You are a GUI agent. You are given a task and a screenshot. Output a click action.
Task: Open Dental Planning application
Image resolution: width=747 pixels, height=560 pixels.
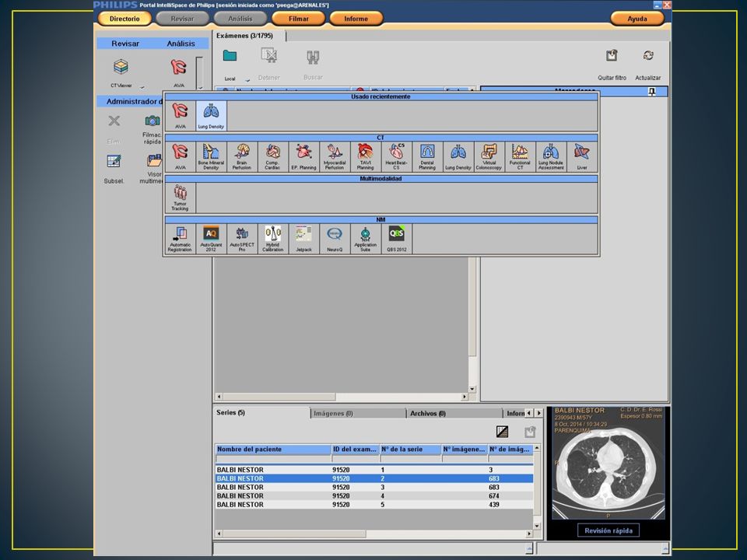pos(427,156)
